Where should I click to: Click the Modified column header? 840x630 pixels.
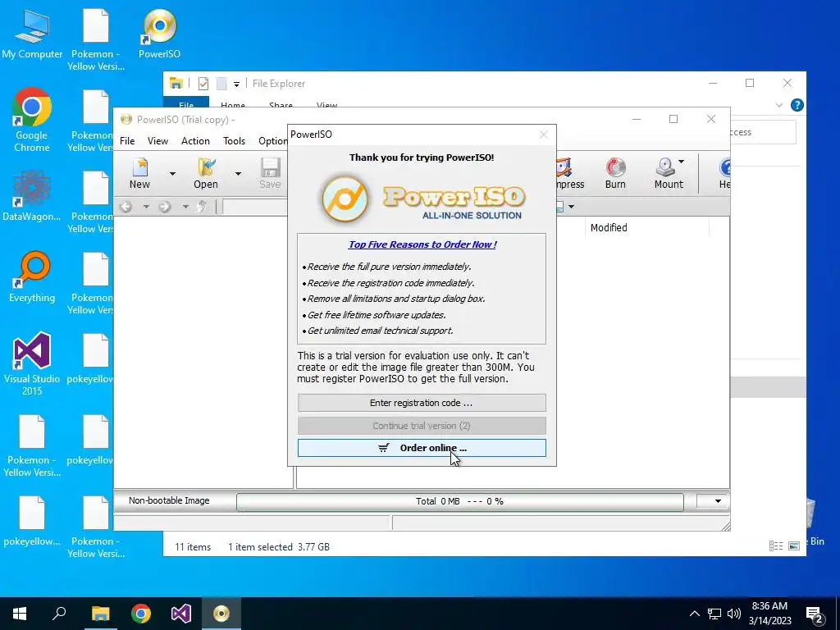tap(646, 228)
